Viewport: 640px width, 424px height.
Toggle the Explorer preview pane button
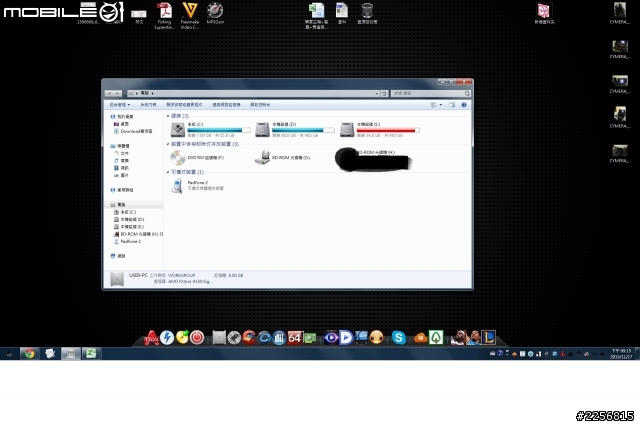click(452, 105)
